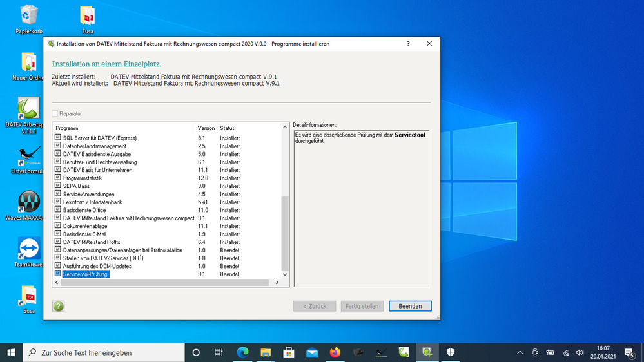The width and height of the screenshot is (644, 362).
Task: Select the TeamViewer desktop shortcut
Action: [29, 252]
